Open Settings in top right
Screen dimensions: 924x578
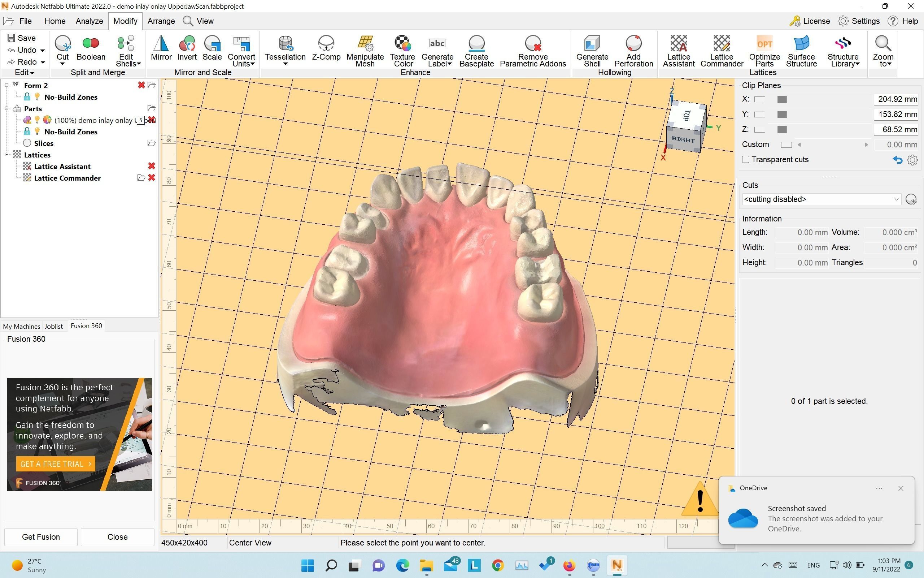(x=859, y=21)
